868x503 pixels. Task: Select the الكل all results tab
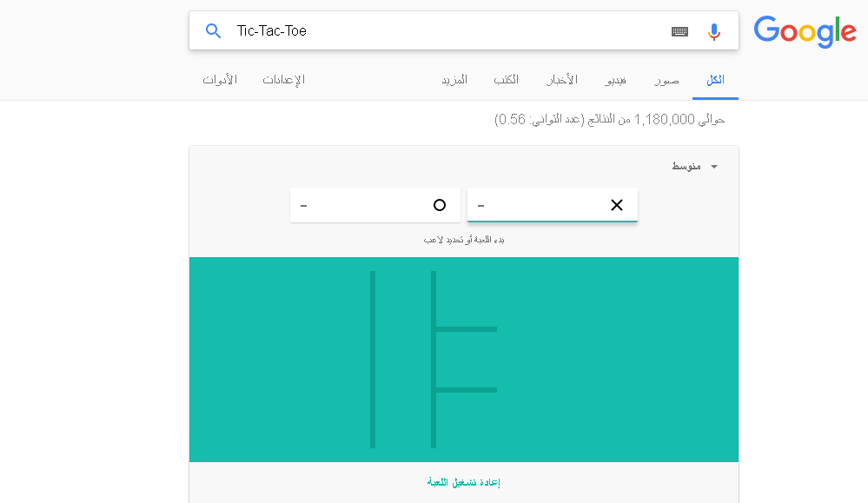715,80
